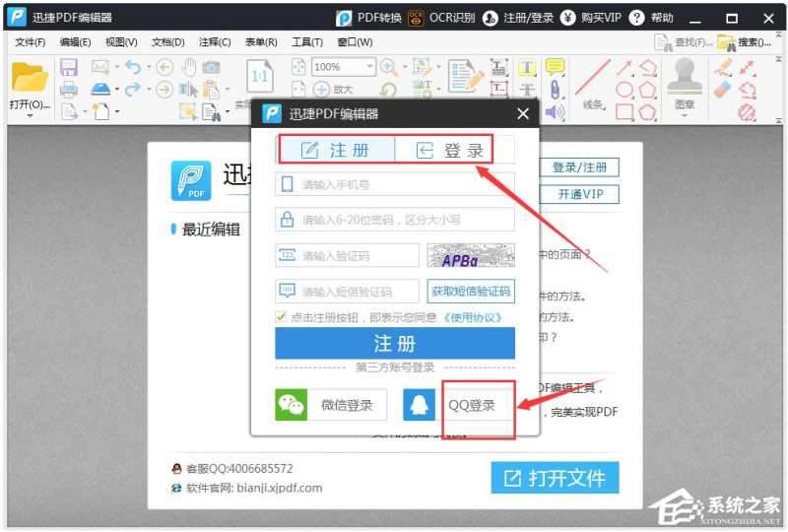Select the 图章 stamp tool
This screenshot has width=788, height=532.
click(684, 83)
